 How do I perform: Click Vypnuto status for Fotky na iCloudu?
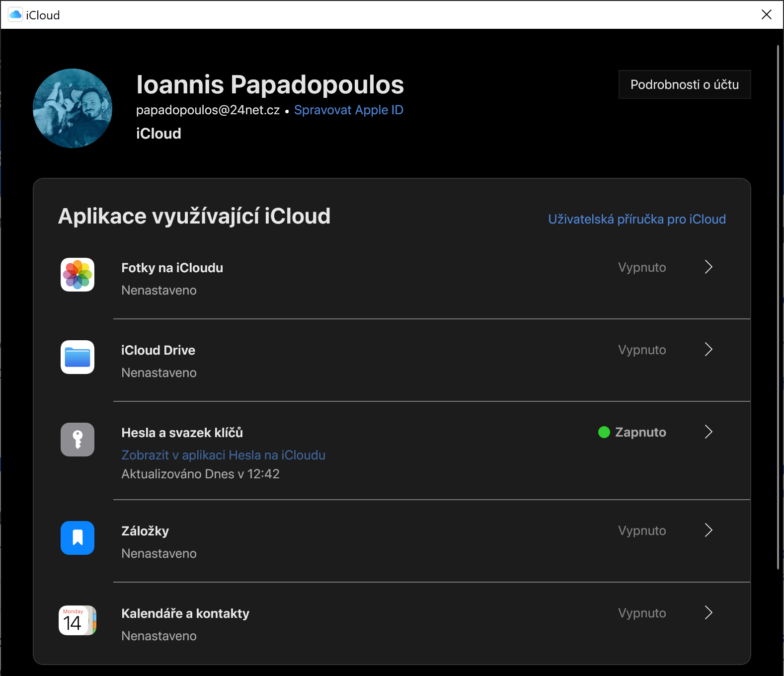tap(642, 267)
